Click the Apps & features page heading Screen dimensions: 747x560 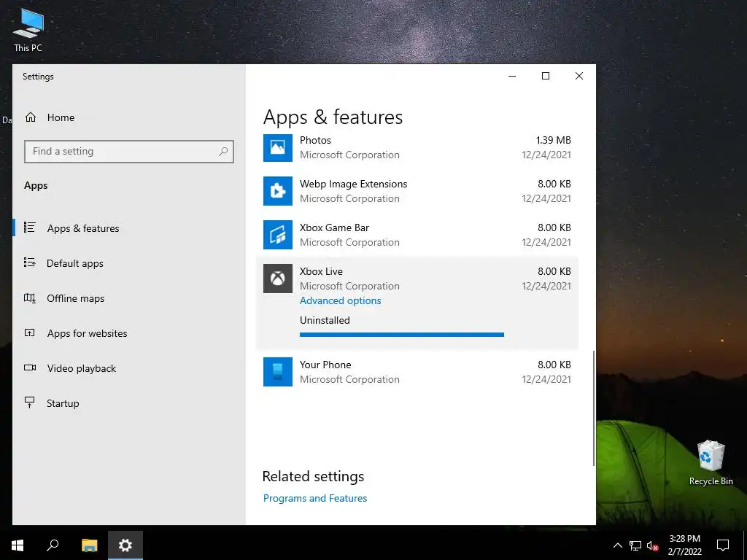(333, 117)
